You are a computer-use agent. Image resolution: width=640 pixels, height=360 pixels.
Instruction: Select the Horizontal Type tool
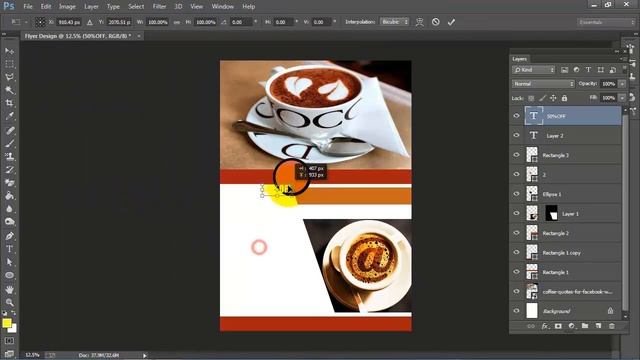pyautogui.click(x=9, y=249)
